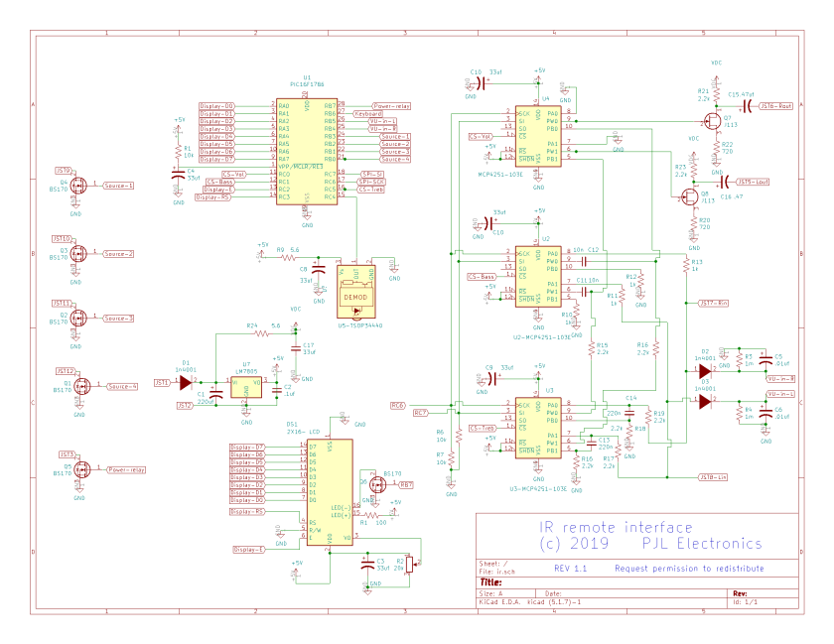Select the SPI-SCK label on RC6
This screenshot has width=834, height=644.
(370, 182)
